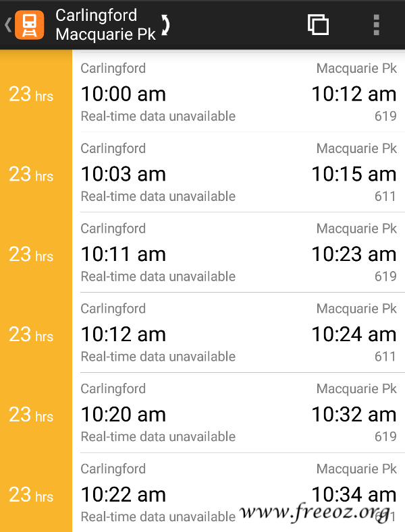Tap route number 619 on 10:23 arrival
Viewport: 405px width, 532px height.
click(385, 276)
